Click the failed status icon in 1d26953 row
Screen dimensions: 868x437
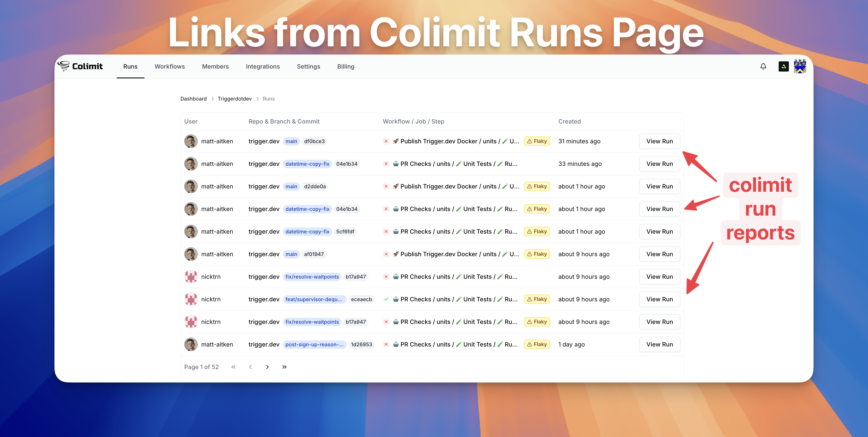tap(386, 344)
